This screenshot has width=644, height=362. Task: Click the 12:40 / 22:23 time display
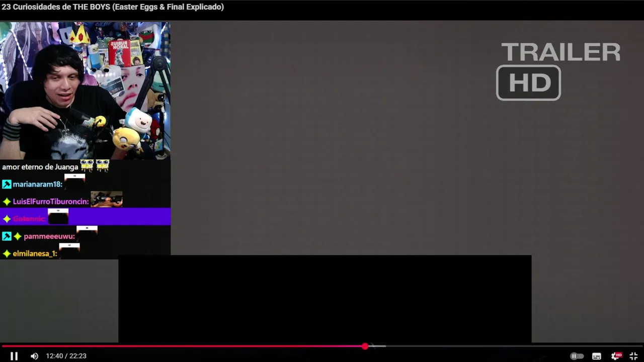tap(66, 356)
